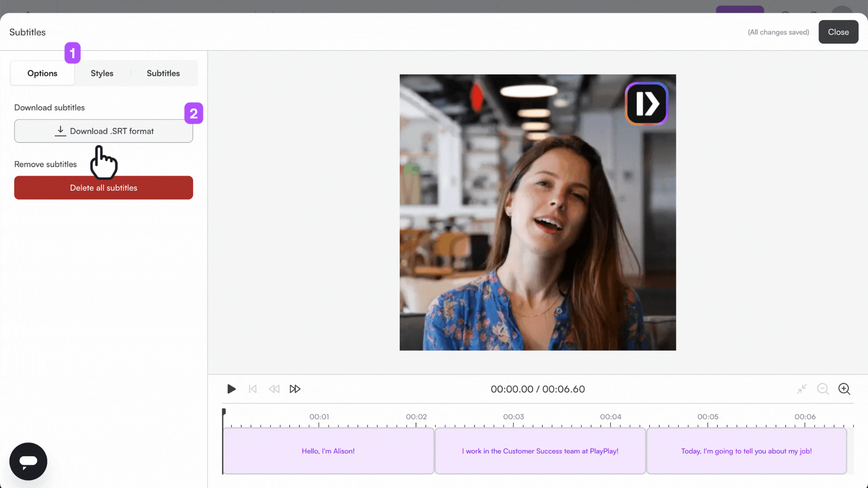
Task: Open the chat support bubble
Action: pos(28,461)
